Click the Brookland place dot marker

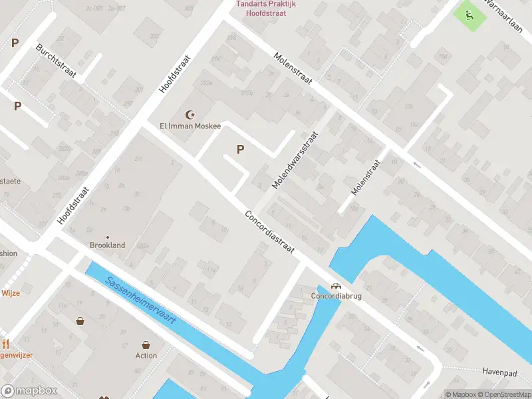(108, 237)
